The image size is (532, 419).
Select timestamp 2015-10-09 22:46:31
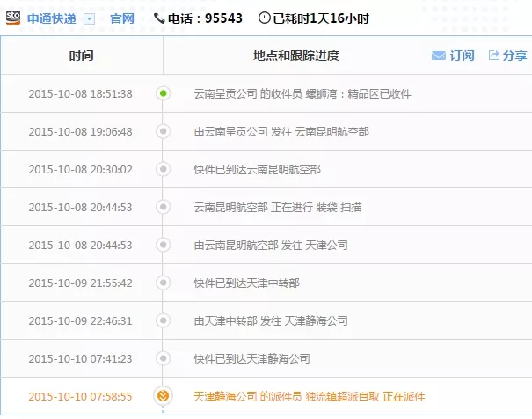coord(80,321)
